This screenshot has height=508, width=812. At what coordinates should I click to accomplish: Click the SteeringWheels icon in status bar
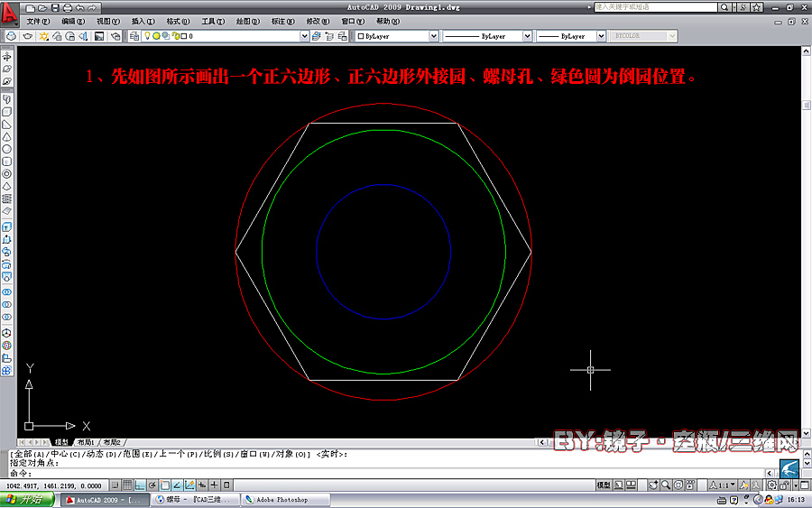[678, 485]
